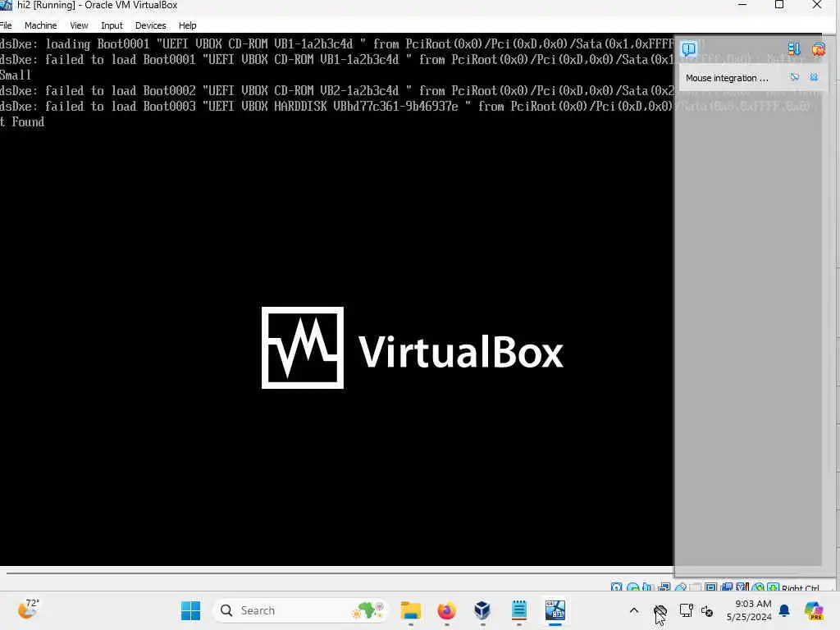Minimize the hi2 VirtualBox window
The height and width of the screenshot is (630, 840).
coord(742,5)
